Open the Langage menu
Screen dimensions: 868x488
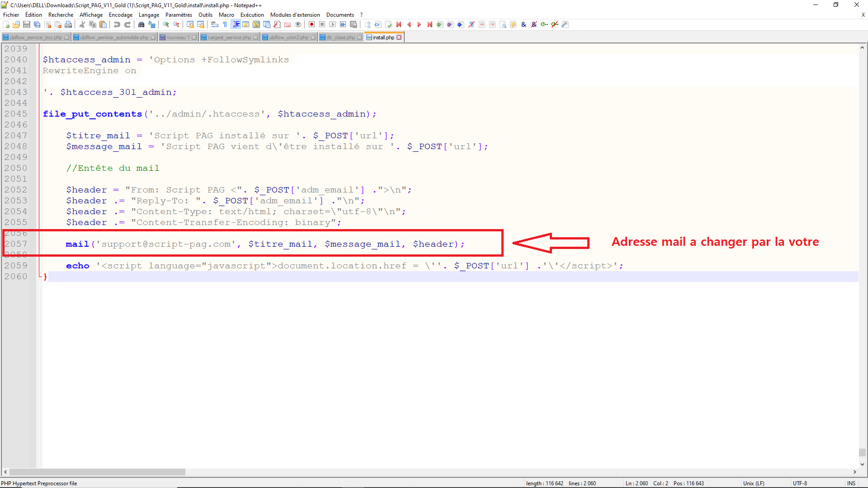149,15
